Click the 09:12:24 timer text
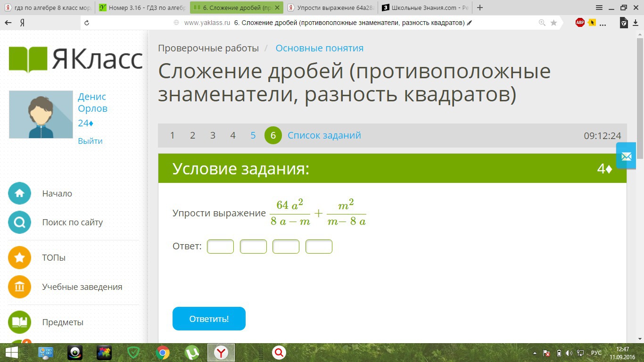Image resolution: width=644 pixels, height=362 pixels. tap(603, 136)
